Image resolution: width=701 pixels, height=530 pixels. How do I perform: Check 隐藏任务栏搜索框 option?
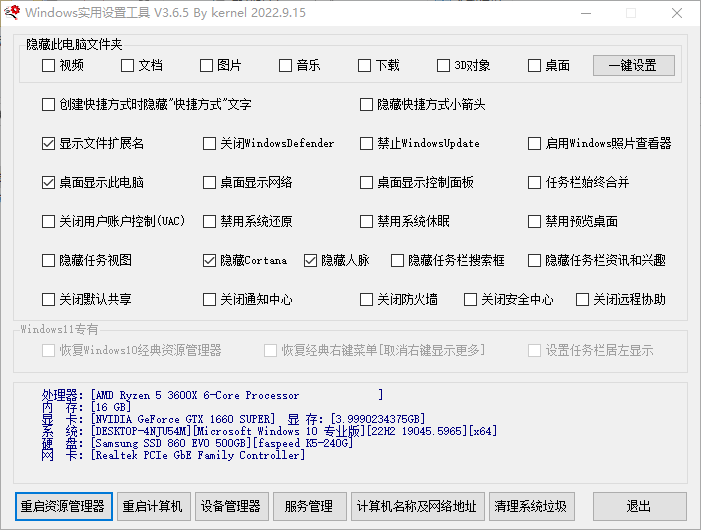pyautogui.click(x=397, y=260)
